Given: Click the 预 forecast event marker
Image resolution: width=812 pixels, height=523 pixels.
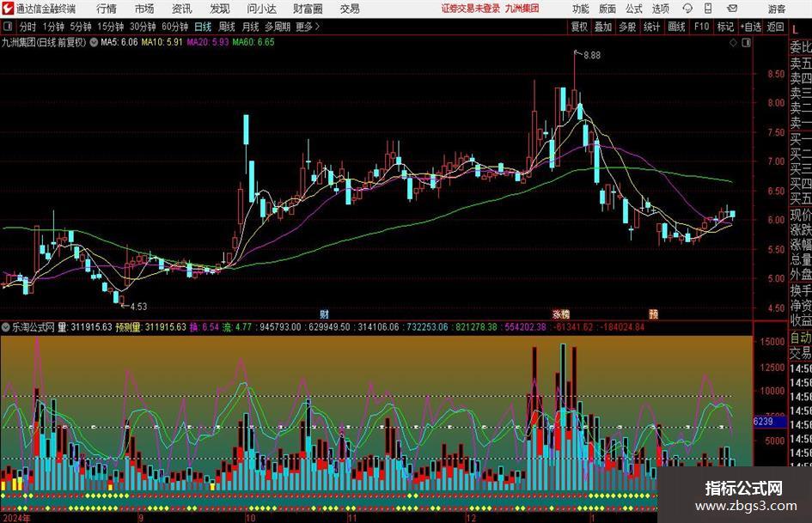Looking at the screenshot, I should pos(654,314).
